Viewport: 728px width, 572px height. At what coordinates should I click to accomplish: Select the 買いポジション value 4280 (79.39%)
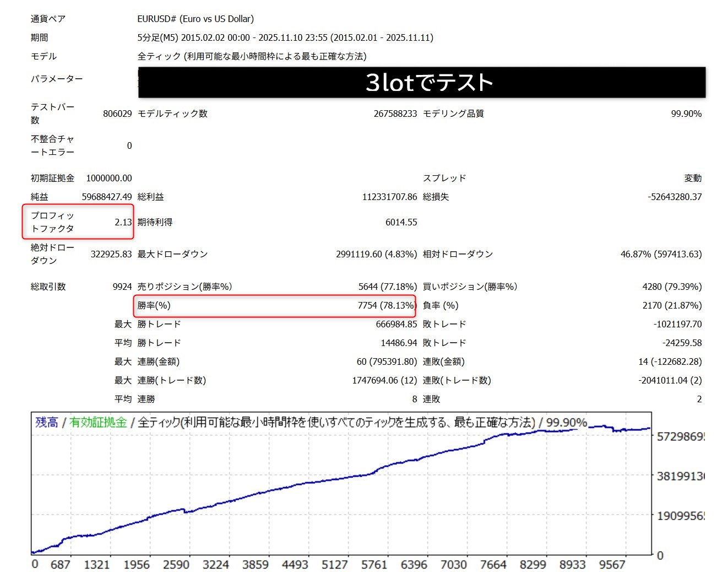[672, 287]
